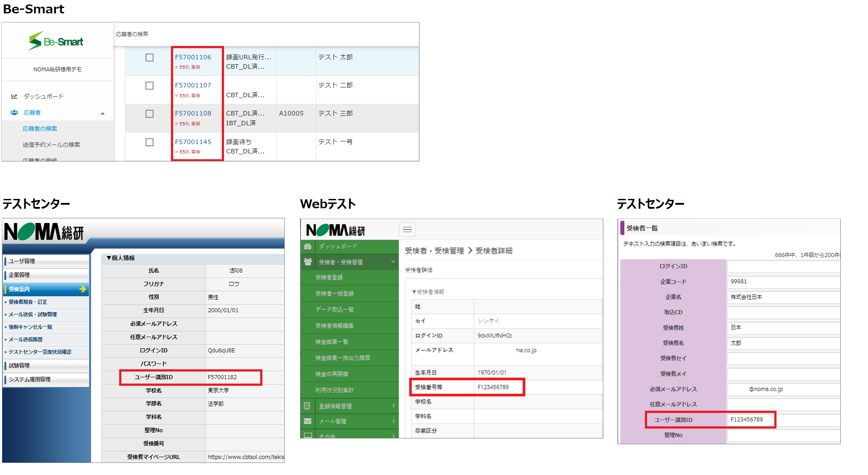Select 試験管理 in the blue sidebar
868x475 pixels.
point(19,365)
